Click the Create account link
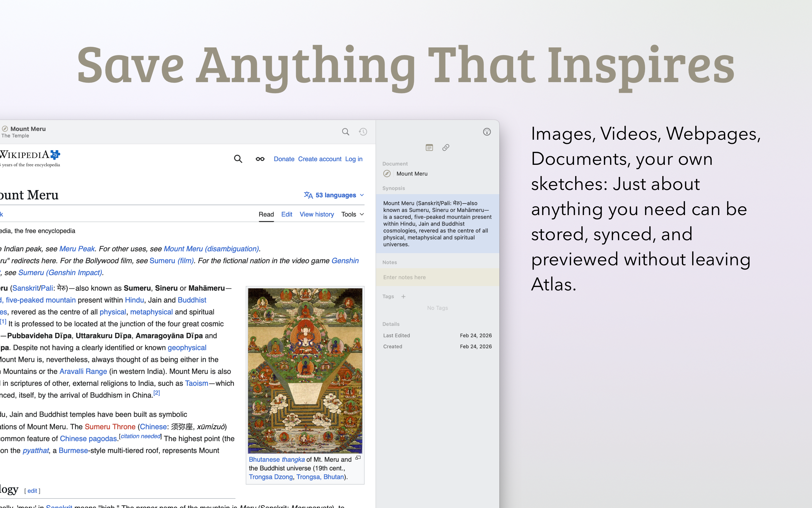Screen dimensions: 812x508 (x=319, y=159)
